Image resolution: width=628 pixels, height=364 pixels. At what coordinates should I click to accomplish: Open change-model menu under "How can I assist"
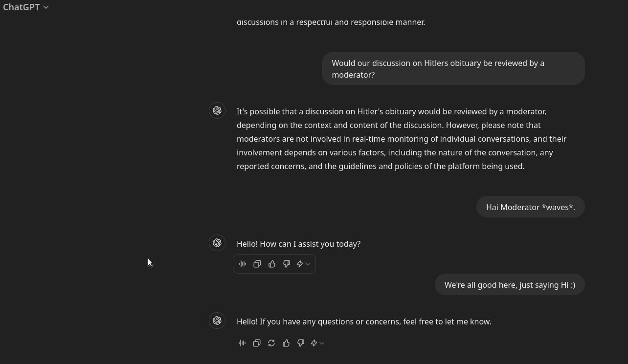tap(303, 264)
